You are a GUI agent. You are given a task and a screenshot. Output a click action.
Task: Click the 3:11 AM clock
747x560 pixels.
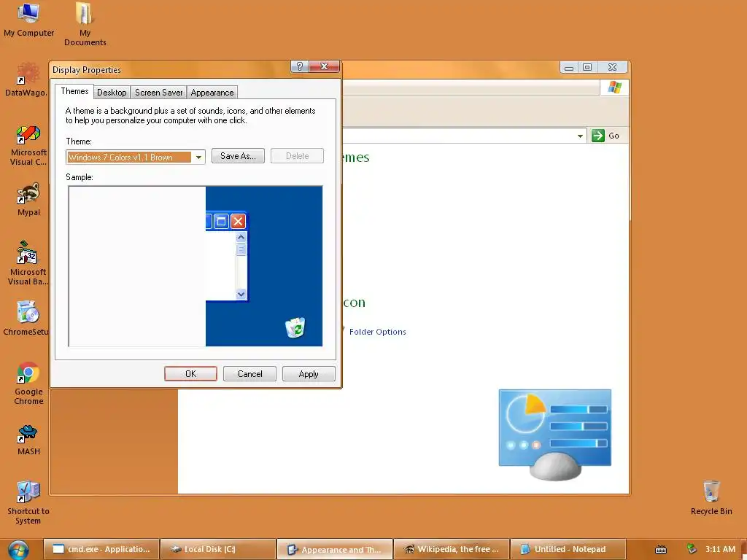[720, 549]
